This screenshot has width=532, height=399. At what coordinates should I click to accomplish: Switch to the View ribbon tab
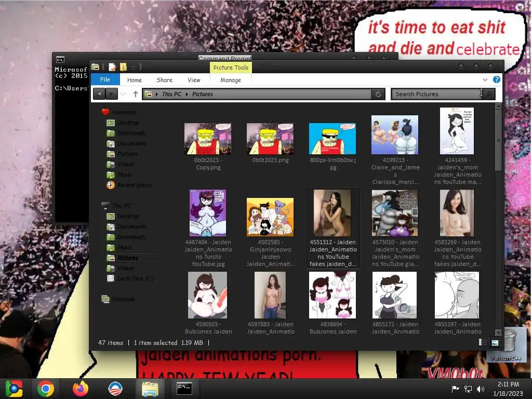[x=194, y=80]
